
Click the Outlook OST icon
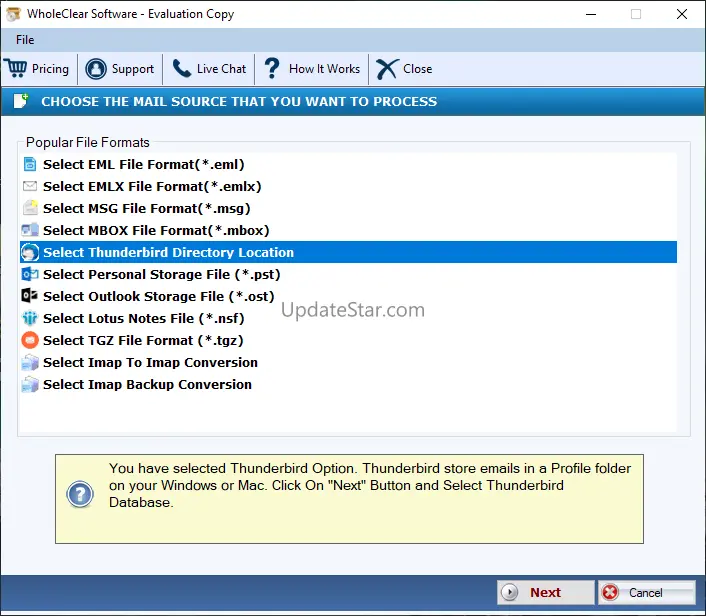click(x=30, y=296)
